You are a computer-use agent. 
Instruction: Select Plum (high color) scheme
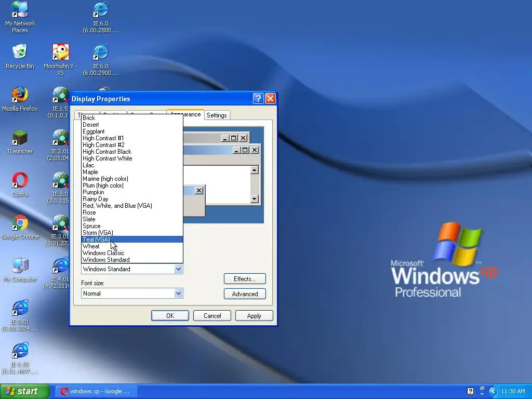pyautogui.click(x=132, y=185)
